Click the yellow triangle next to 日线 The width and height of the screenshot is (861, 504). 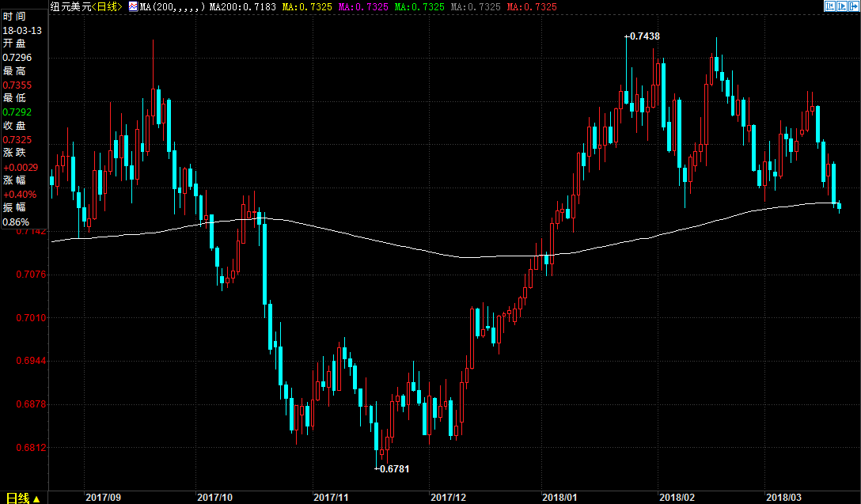click(x=36, y=498)
